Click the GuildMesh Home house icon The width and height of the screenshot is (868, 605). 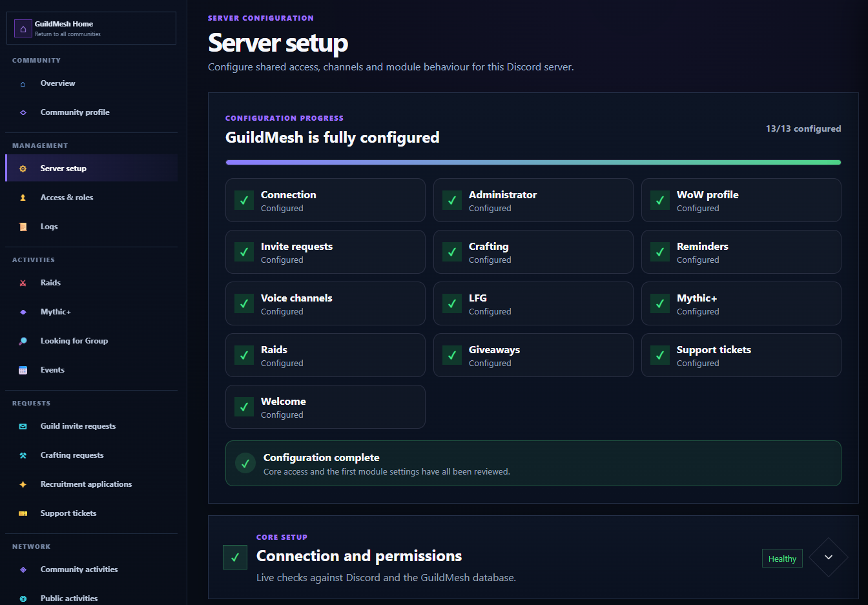(x=23, y=29)
